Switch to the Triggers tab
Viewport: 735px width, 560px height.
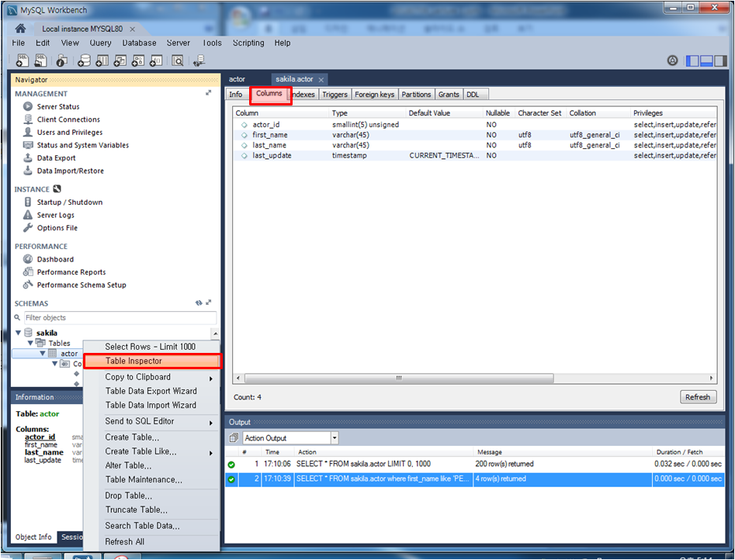(x=335, y=94)
